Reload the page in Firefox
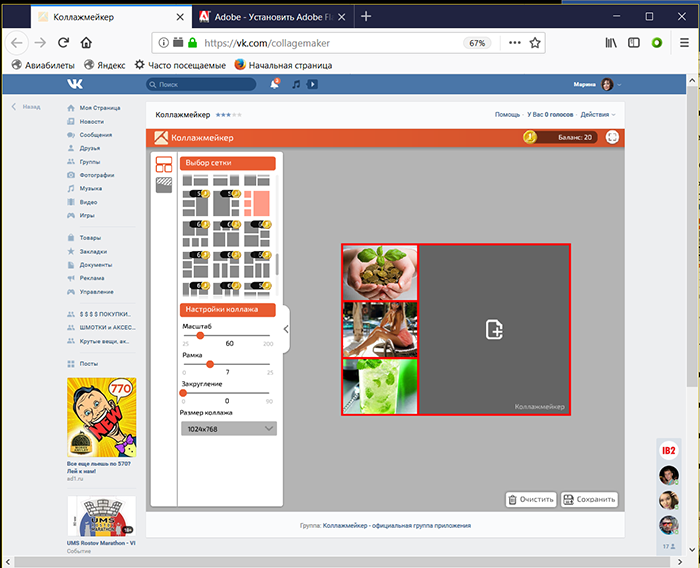 (x=63, y=43)
